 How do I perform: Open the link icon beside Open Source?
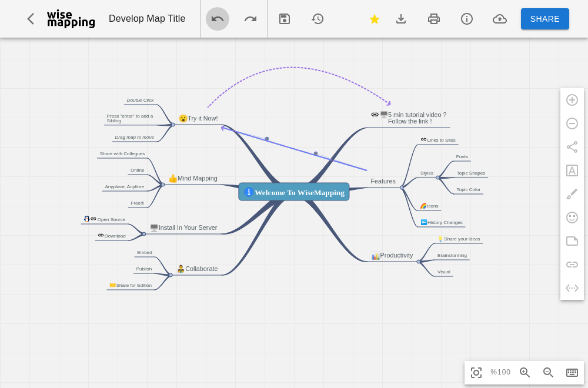(93, 219)
